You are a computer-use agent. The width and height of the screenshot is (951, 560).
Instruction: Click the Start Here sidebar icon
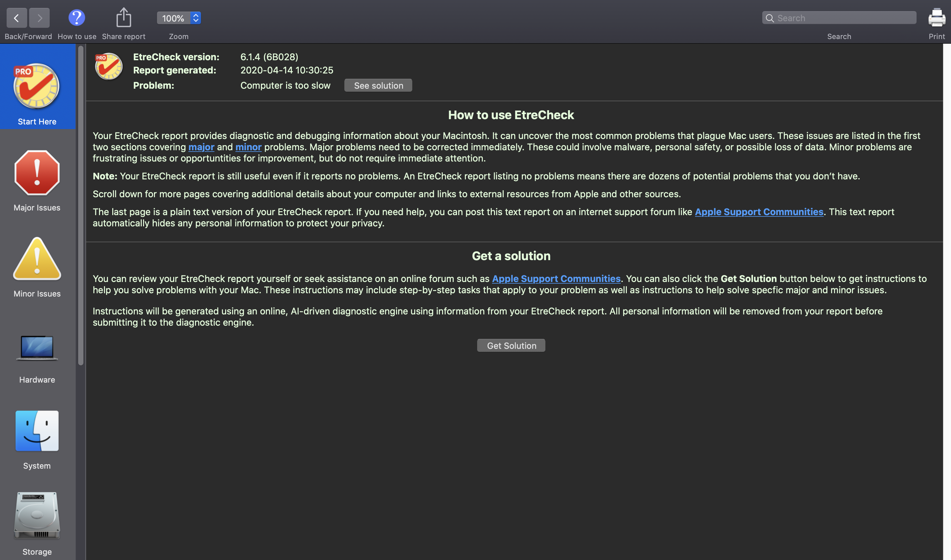(37, 87)
